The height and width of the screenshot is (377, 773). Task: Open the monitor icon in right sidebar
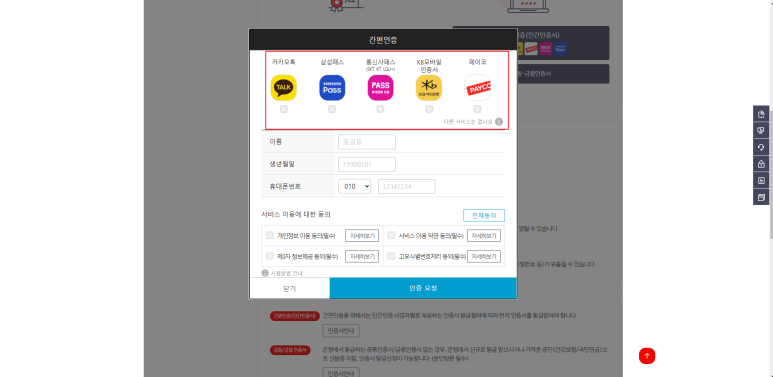(x=761, y=131)
